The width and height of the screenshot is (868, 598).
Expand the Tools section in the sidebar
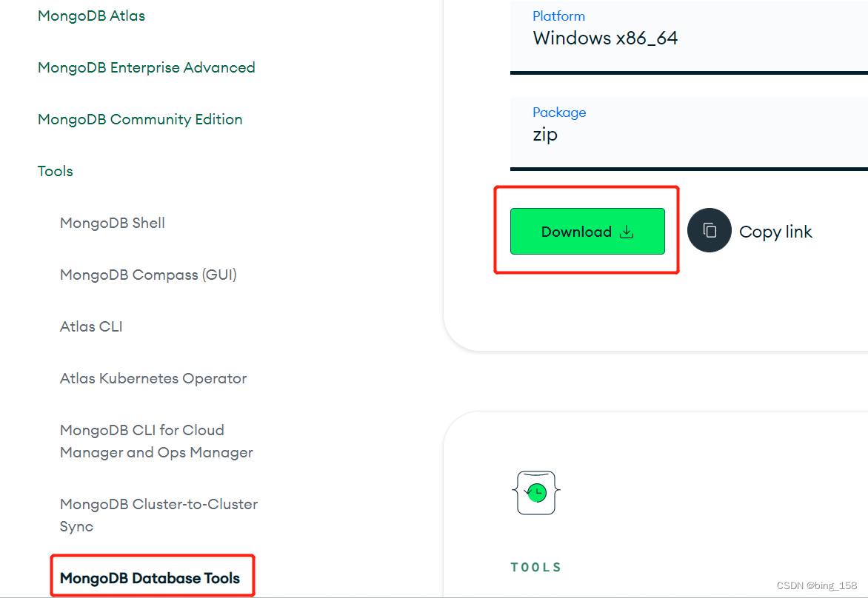tap(55, 171)
